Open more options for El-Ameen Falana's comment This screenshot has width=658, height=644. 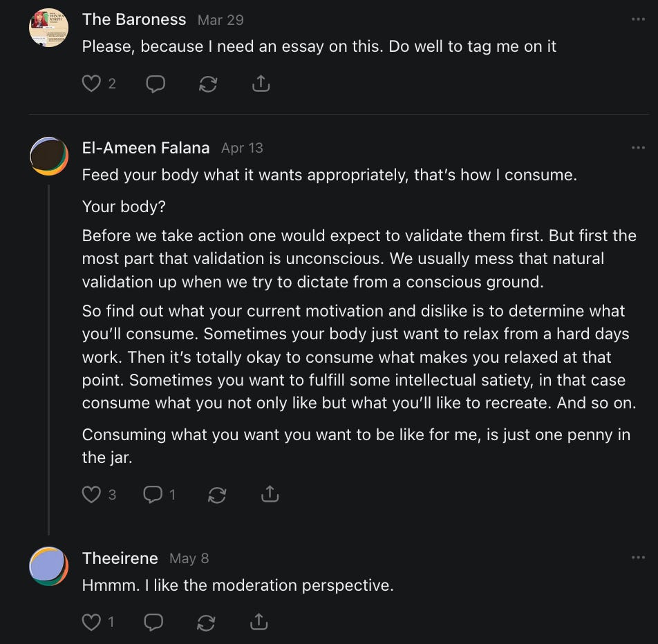(638, 148)
